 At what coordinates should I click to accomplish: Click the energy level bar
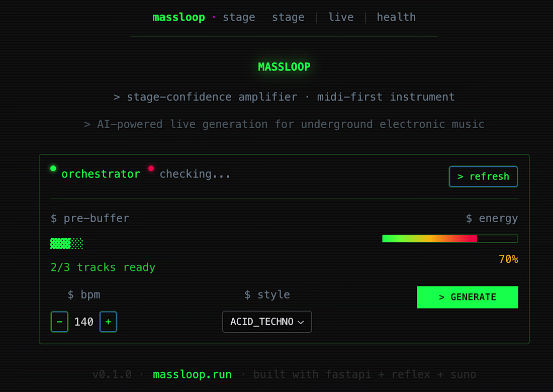pyautogui.click(x=450, y=239)
